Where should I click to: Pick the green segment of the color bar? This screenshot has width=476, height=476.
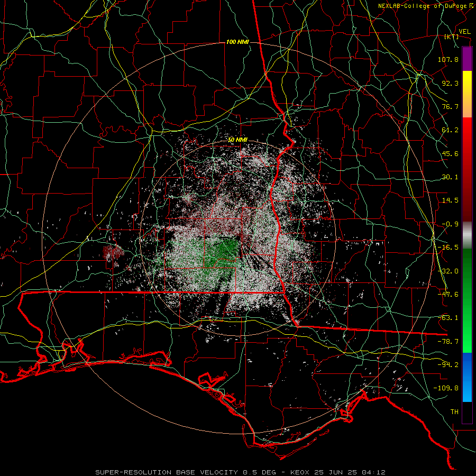467,300
